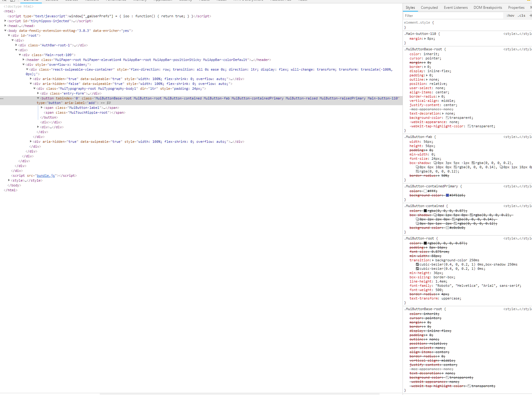
Task: Click the cubic-bezier curve icon in transition property
Action: tap(418, 264)
